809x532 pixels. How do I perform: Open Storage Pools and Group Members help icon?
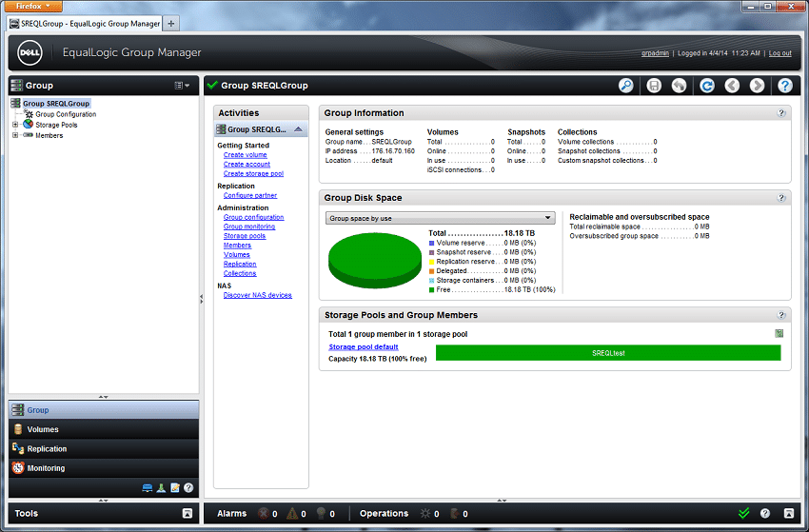pyautogui.click(x=781, y=315)
